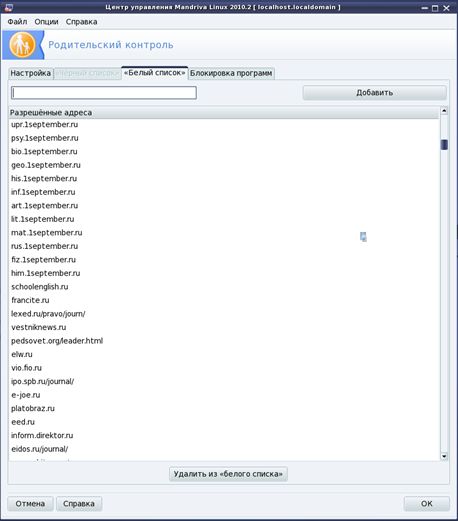The height and width of the screenshot is (521, 458).
Task: Open the Опции menu
Action: 46,22
